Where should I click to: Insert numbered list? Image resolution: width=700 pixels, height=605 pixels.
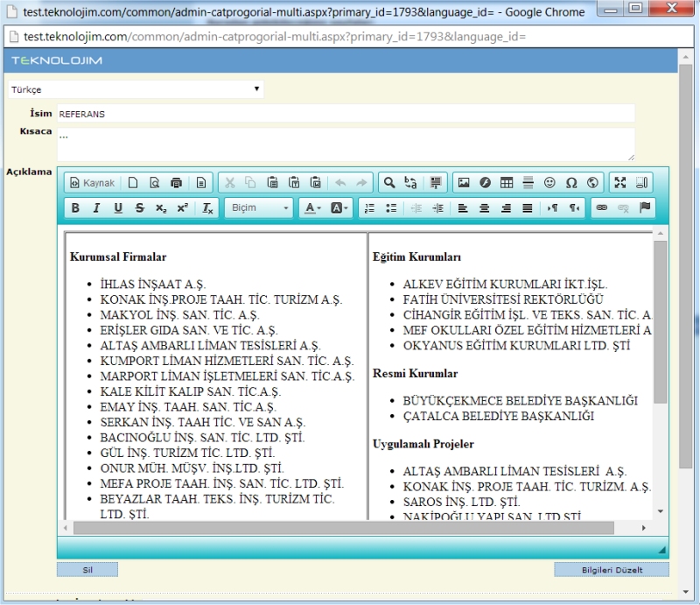(369, 208)
